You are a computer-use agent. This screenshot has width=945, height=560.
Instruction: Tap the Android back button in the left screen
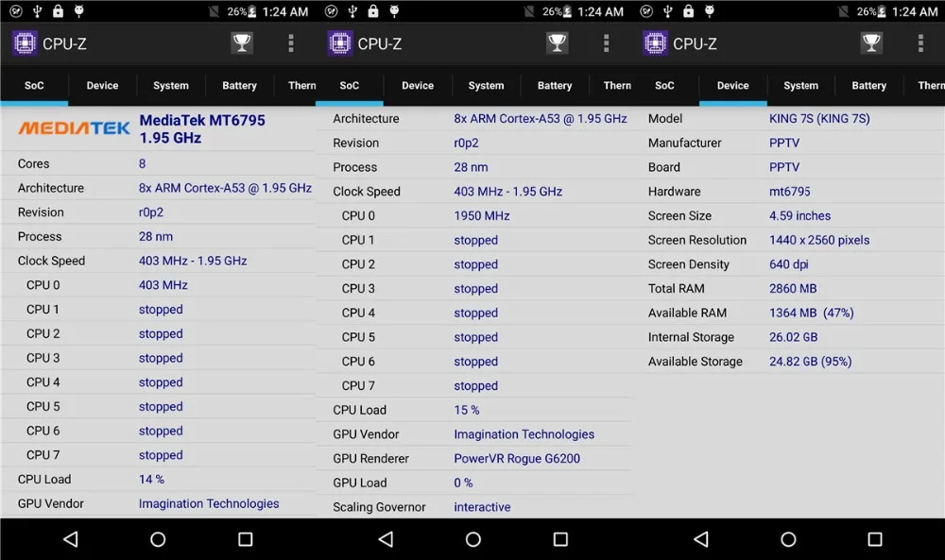tap(71, 539)
